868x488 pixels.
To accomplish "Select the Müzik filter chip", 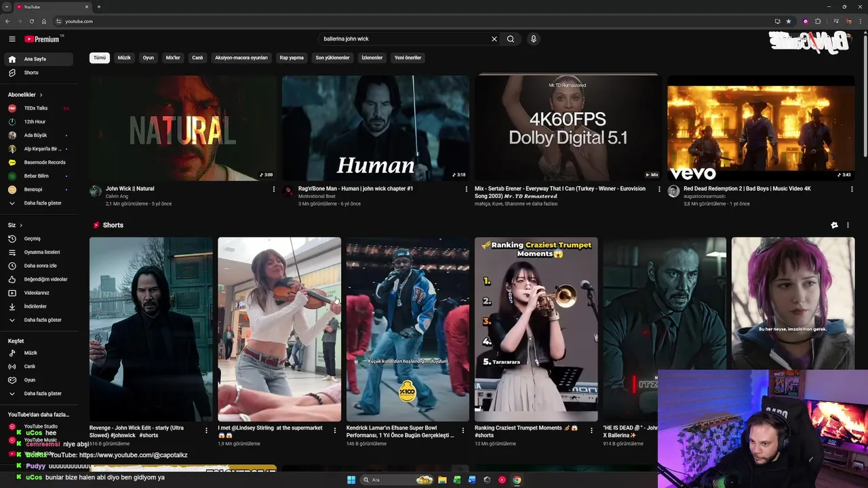I will point(124,58).
